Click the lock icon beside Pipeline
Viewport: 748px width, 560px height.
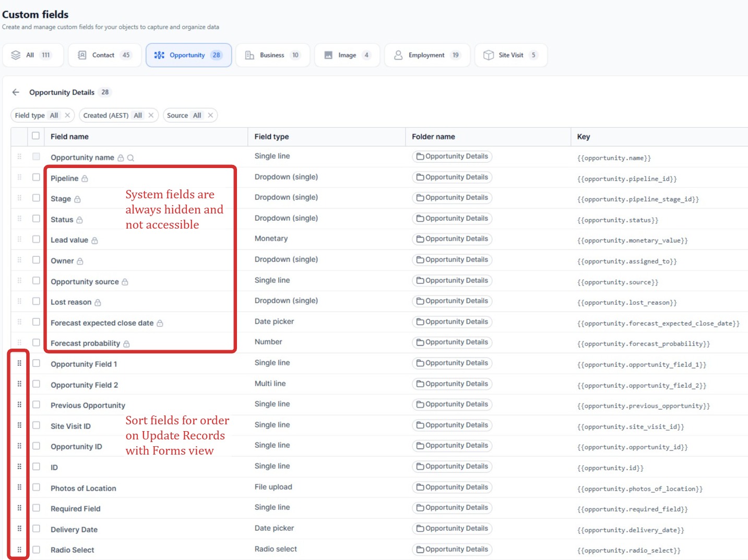(85, 178)
